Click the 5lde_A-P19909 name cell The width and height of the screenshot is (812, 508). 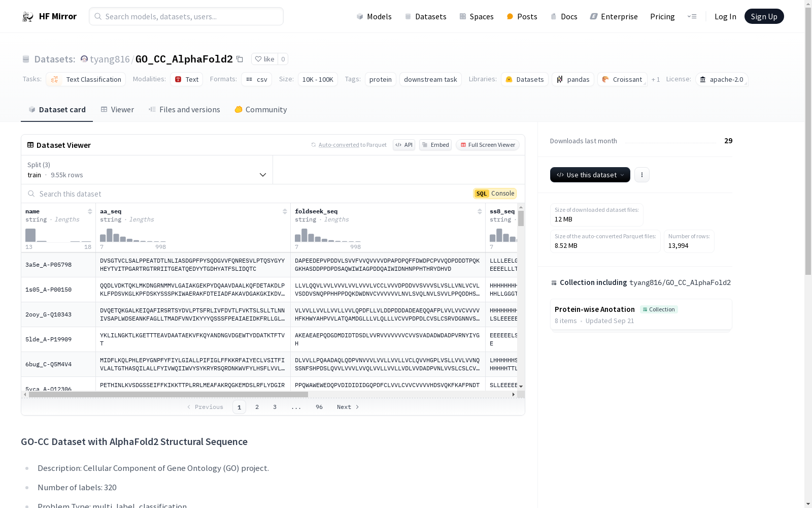pos(58,339)
